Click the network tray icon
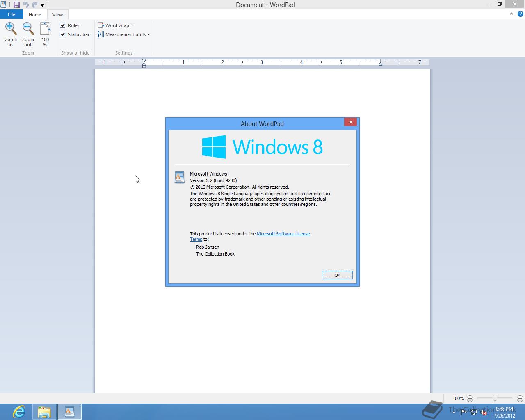This screenshot has width=525, height=420. pyautogui.click(x=474, y=413)
